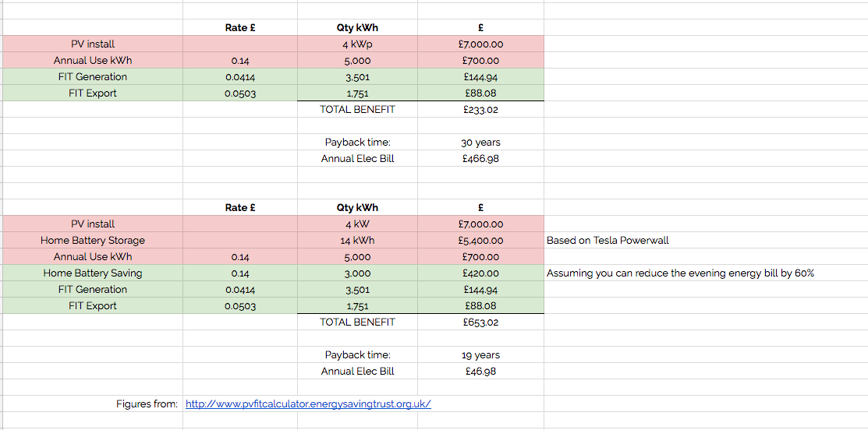This screenshot has height=430, width=868.
Task: Select the note about 60% evening bill reduction
Action: coord(680,273)
